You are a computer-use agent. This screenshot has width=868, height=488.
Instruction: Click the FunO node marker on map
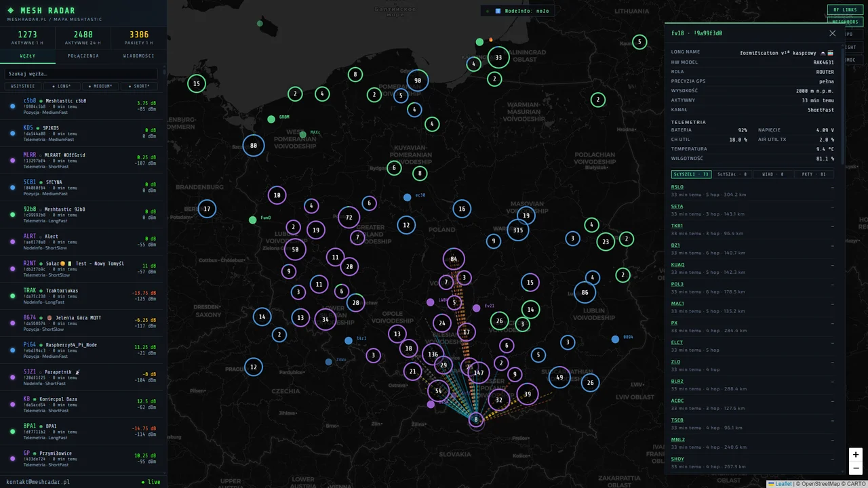coord(253,220)
